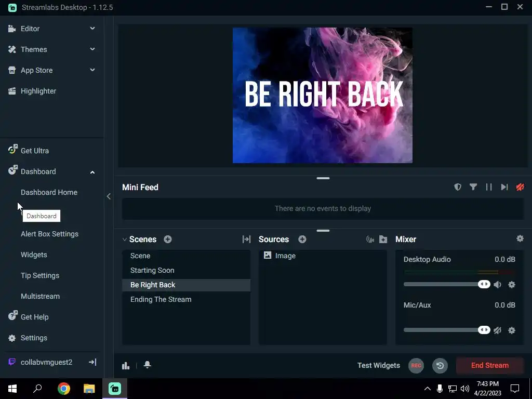Open the Windows Start menu

click(12, 389)
